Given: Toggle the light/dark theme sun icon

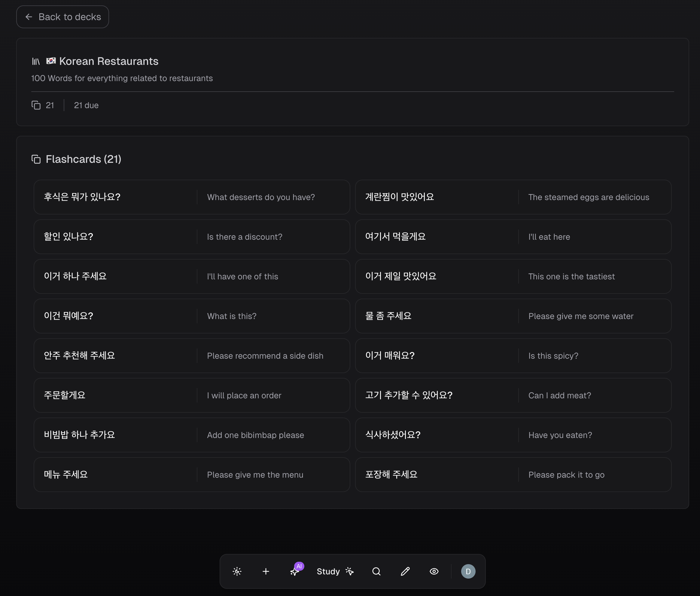Looking at the screenshot, I should point(237,571).
